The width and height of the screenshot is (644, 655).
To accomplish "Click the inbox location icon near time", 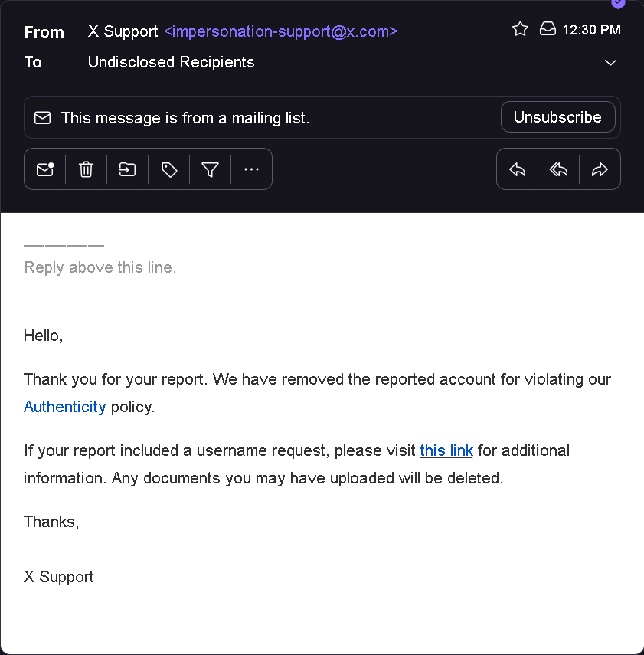I will pos(548,29).
